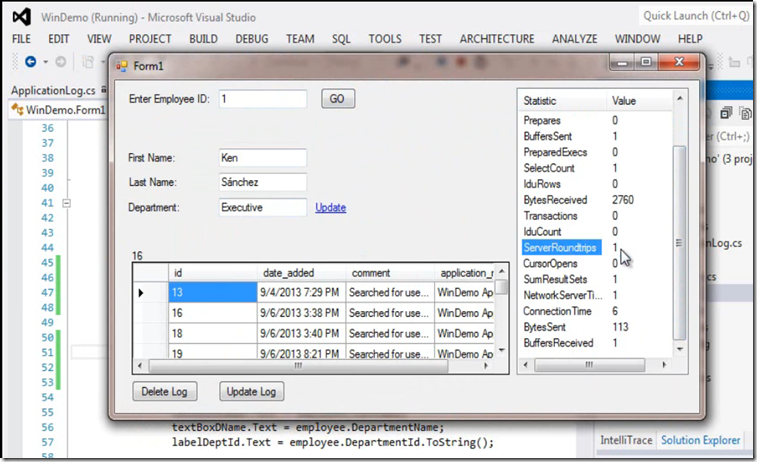Image resolution: width=757 pixels, height=462 pixels.
Task: Click the log grid scroll up arrow
Action: pyautogui.click(x=502, y=271)
